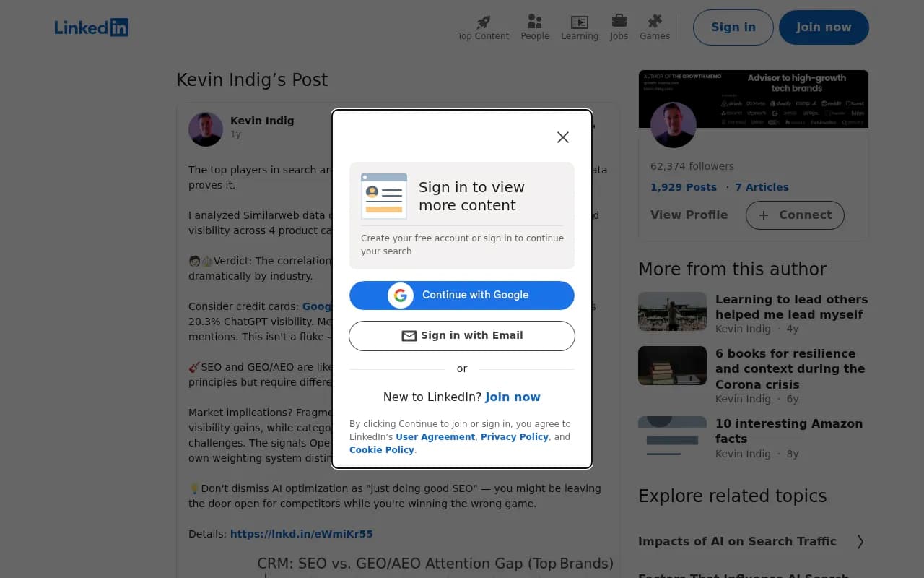Click "62,374 followers" text

click(x=692, y=166)
